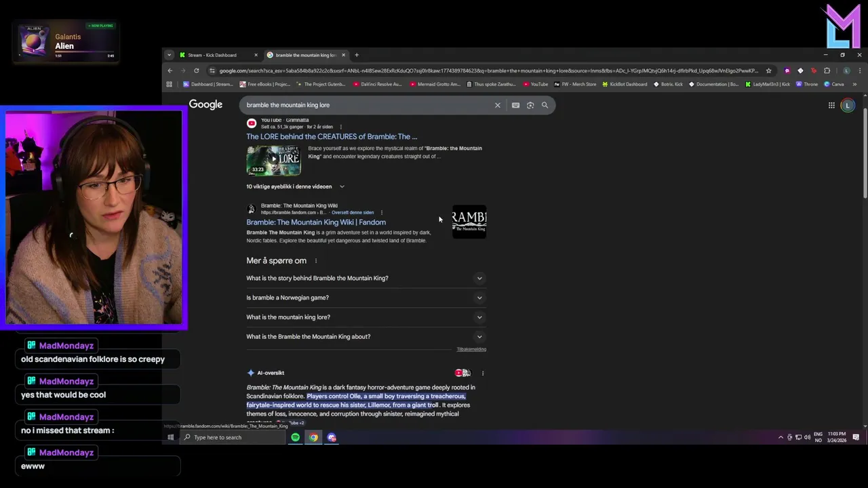Image resolution: width=868 pixels, height=488 pixels.
Task: Open the AI-oversikt three-dot menu
Action: click(x=483, y=373)
